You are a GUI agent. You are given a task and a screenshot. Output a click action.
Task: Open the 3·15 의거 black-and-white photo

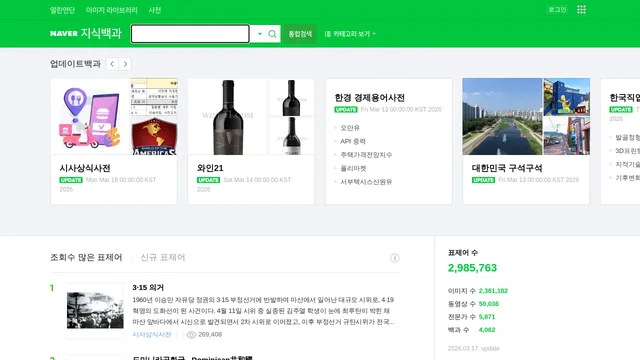[95, 310]
